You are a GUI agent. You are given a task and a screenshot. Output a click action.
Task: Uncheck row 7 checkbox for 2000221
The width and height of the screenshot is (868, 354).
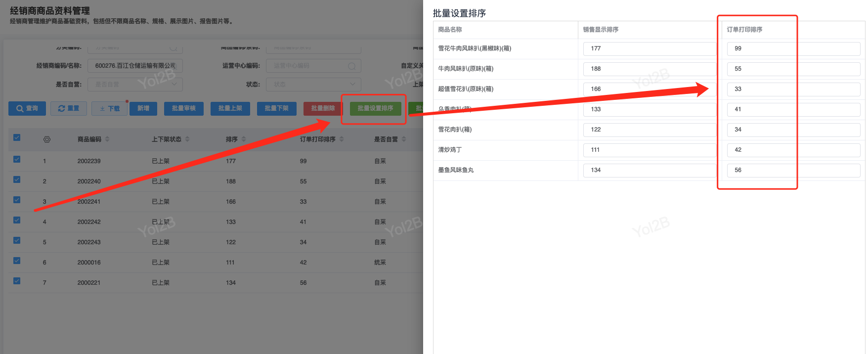(17, 281)
